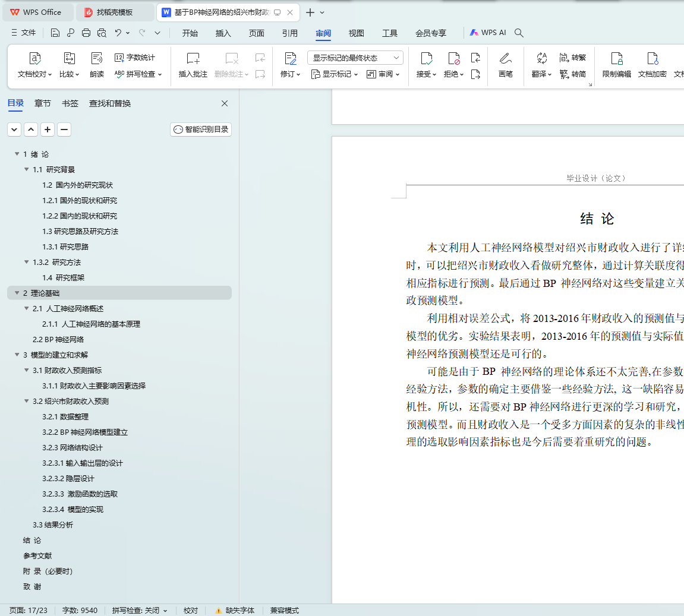This screenshot has width=684, height=616.
Task: Jump to 2.2 BP 神经网络 heading
Action: 58,339
